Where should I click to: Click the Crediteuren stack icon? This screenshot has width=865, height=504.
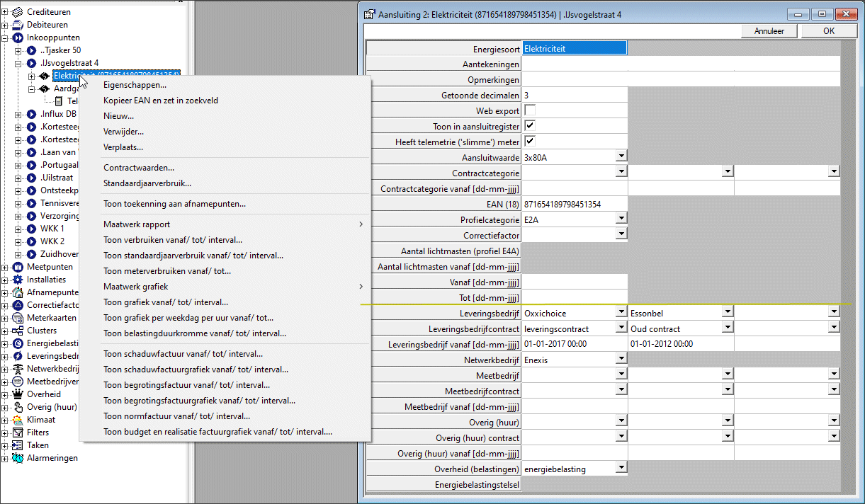(18, 12)
